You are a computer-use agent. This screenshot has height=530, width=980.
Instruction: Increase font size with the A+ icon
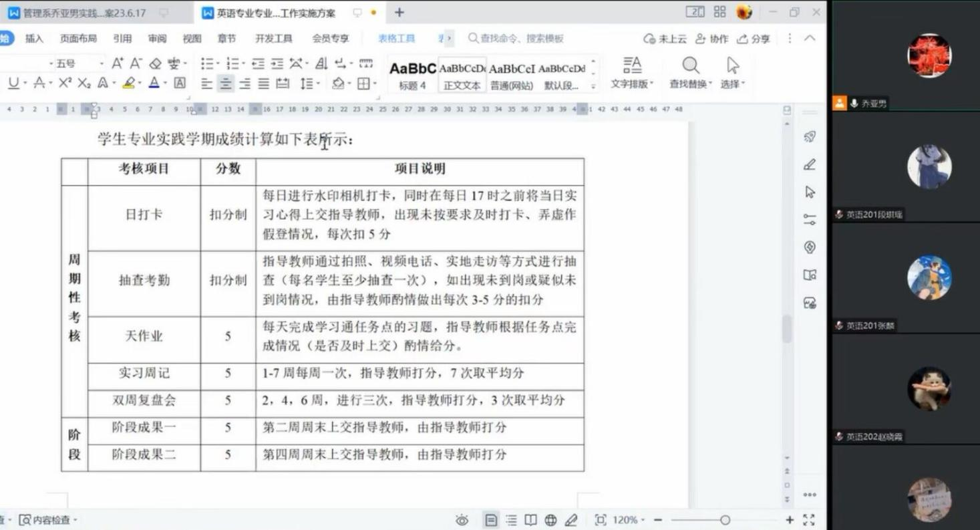point(118,63)
